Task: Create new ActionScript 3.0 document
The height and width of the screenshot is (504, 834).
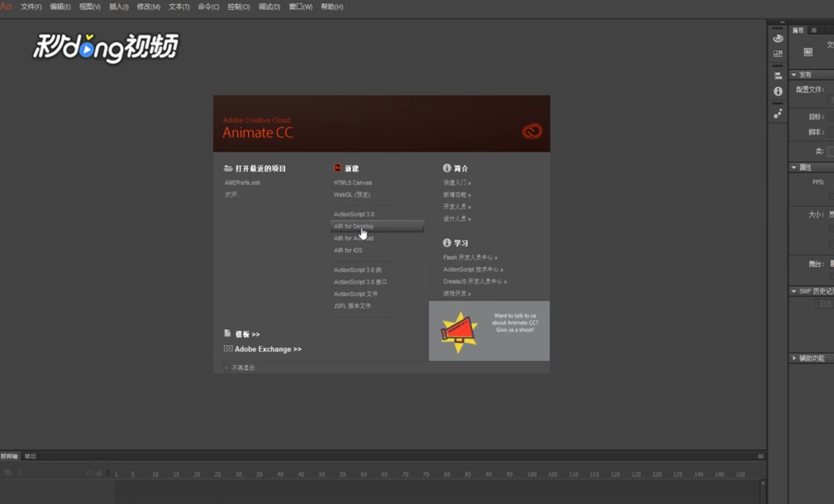Action: point(354,214)
